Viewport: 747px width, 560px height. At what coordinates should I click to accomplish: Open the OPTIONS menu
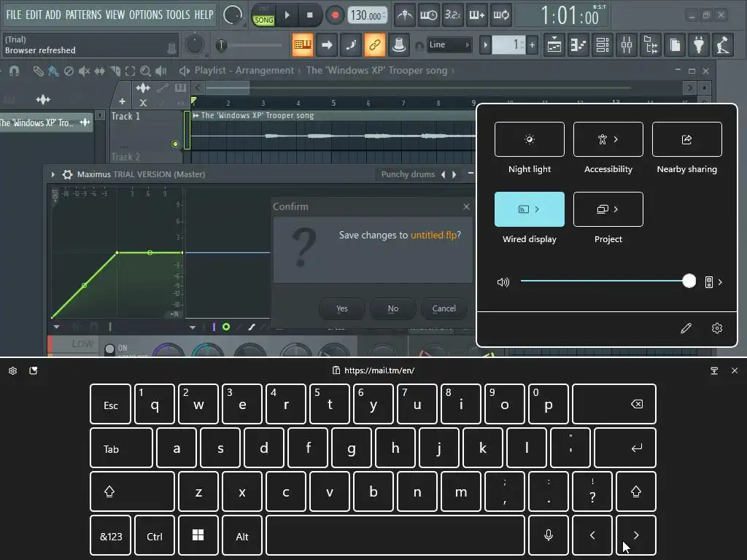146,15
